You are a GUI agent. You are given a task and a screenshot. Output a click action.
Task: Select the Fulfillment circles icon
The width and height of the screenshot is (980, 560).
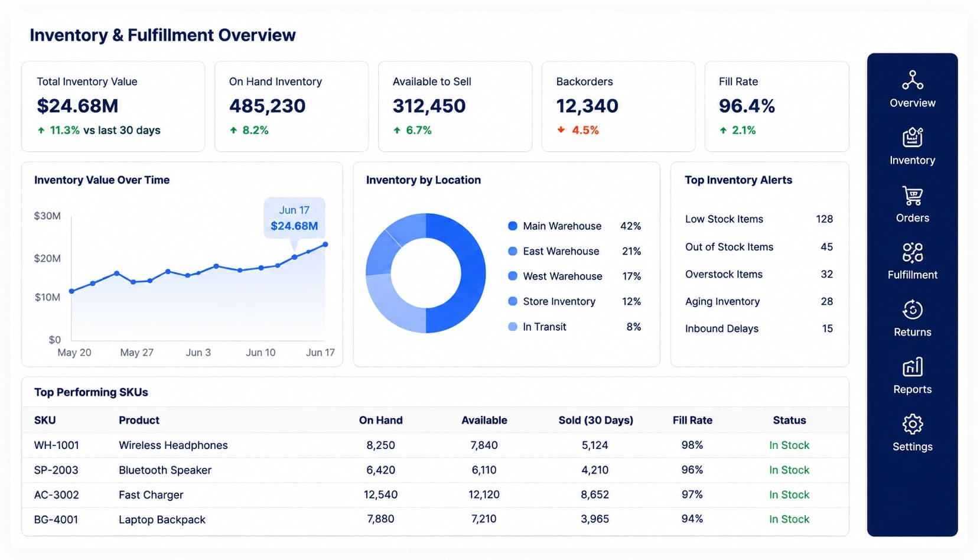point(912,252)
